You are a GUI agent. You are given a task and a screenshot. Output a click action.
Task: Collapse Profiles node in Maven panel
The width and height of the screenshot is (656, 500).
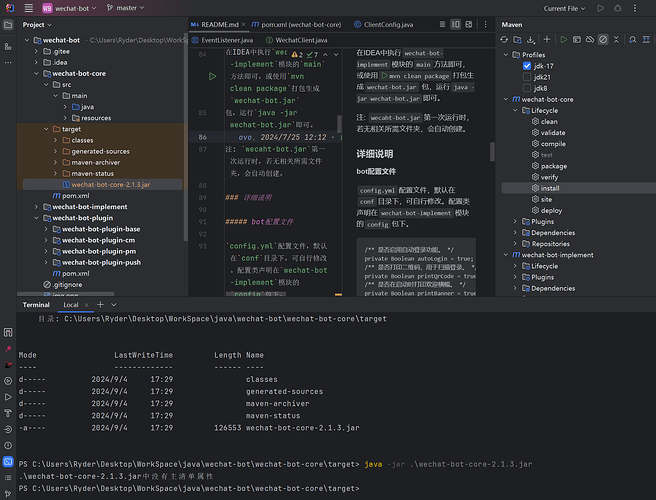click(506, 55)
